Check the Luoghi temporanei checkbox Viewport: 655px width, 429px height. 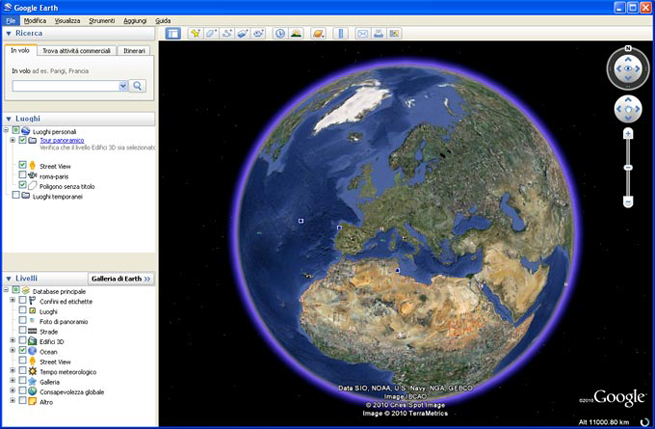(x=16, y=195)
